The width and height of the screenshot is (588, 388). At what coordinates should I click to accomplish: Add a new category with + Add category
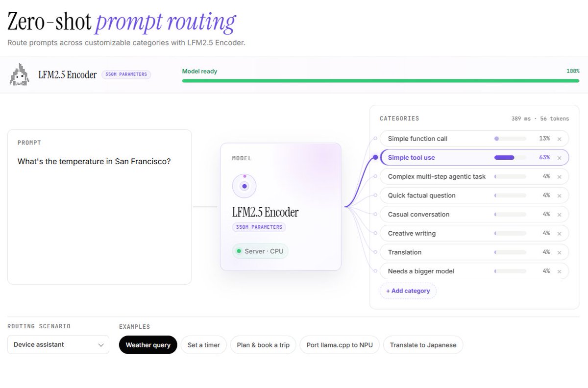(x=408, y=291)
